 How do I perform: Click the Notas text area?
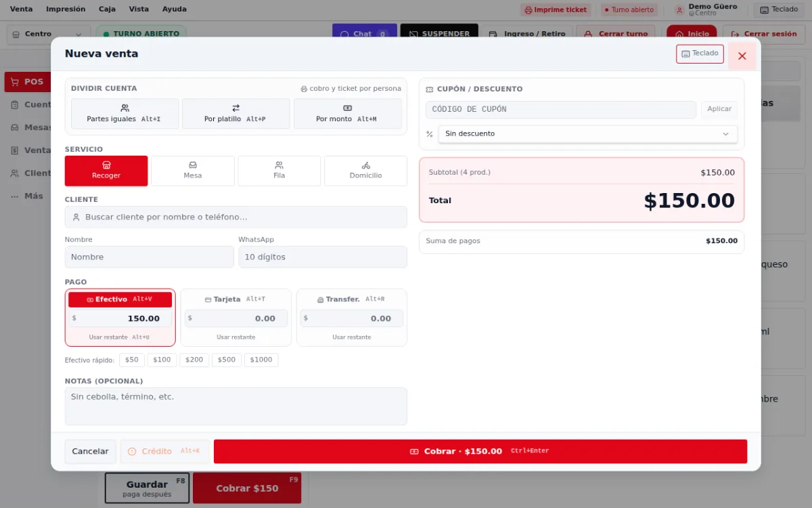pyautogui.click(x=236, y=406)
